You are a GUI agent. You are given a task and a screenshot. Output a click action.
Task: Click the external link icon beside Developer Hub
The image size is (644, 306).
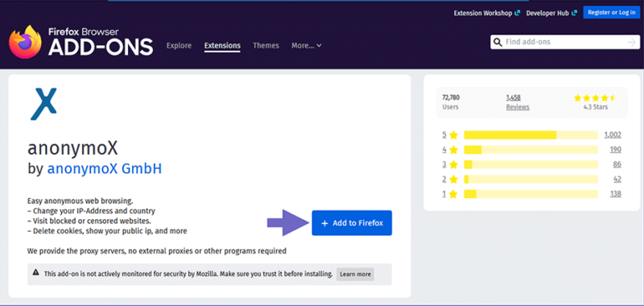pos(574,13)
